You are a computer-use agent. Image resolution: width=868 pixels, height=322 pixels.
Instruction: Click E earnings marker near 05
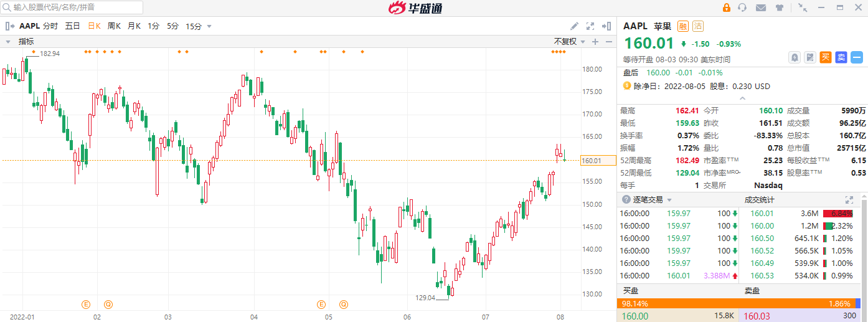coord(321,305)
